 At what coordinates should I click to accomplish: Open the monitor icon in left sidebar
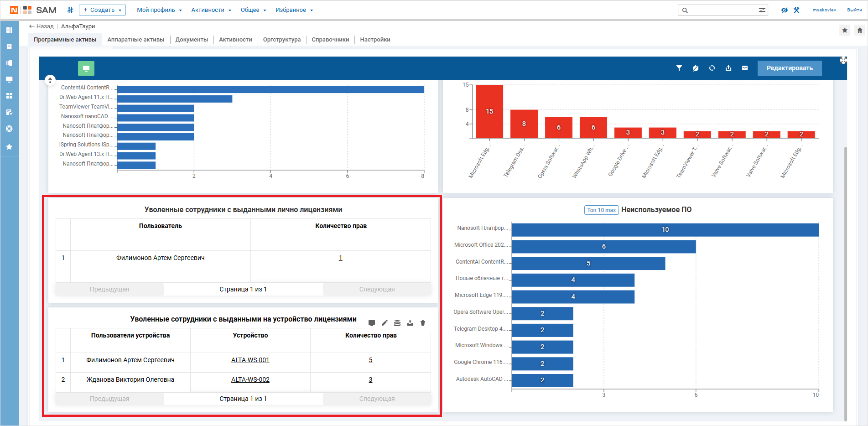pos(9,79)
